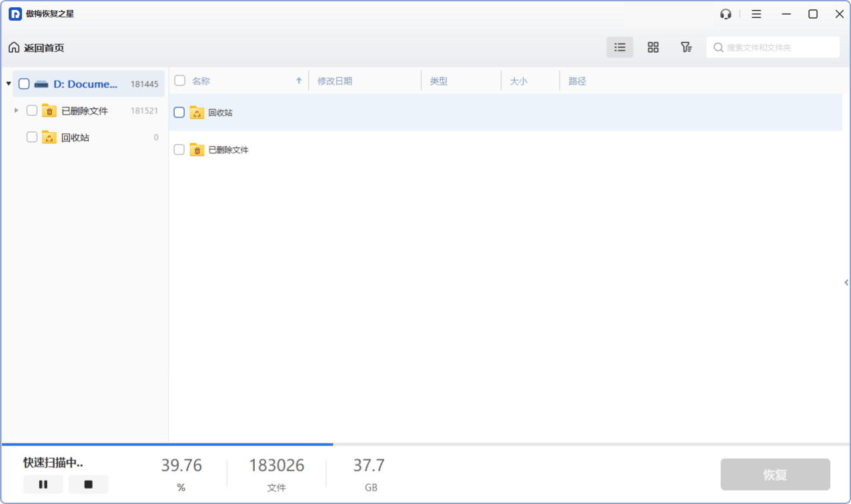Click 回收站 folder icon in file list

tap(197, 113)
